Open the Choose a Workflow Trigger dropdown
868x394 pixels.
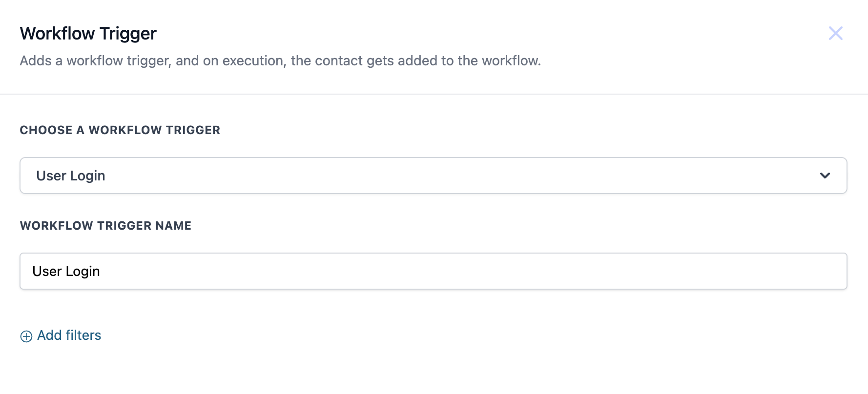pyautogui.click(x=434, y=176)
